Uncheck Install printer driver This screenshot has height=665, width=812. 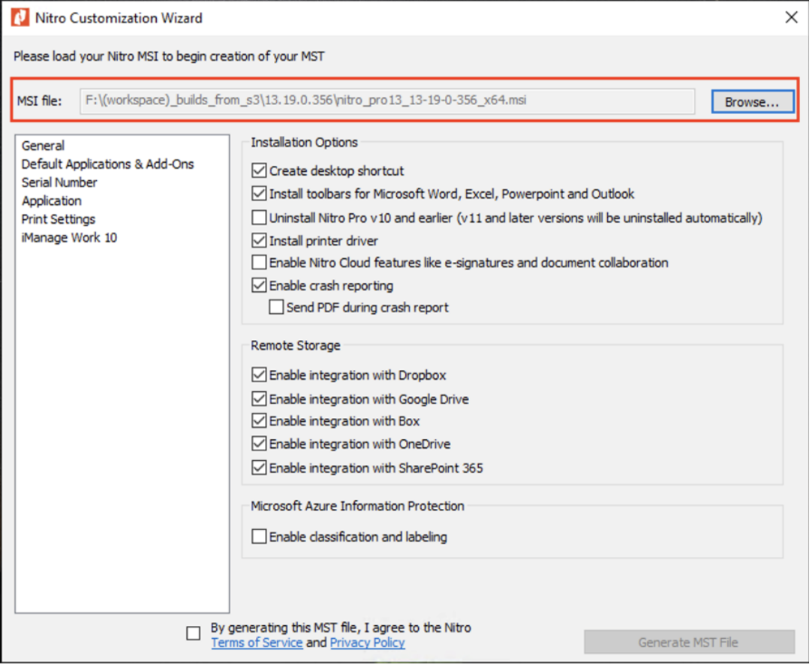click(259, 241)
